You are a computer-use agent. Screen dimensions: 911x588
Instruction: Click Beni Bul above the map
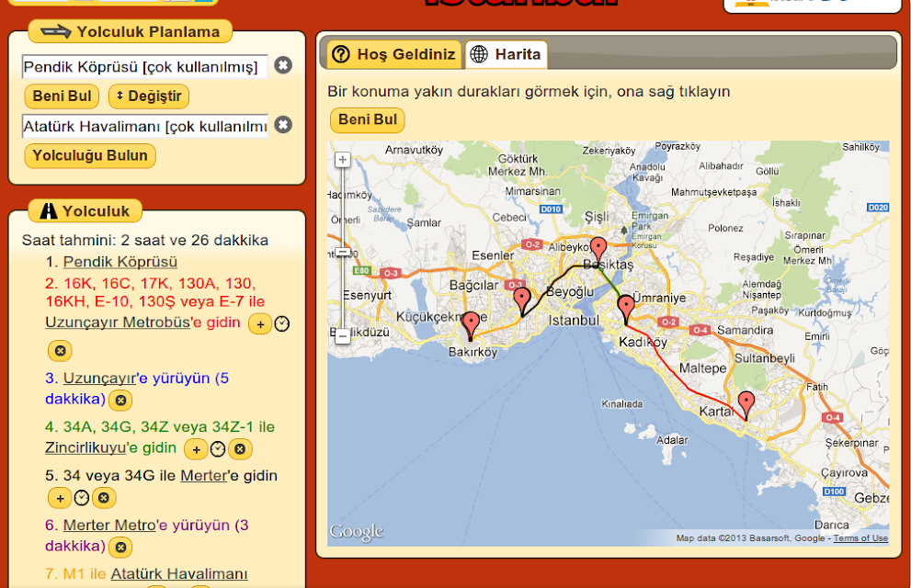pyautogui.click(x=367, y=119)
